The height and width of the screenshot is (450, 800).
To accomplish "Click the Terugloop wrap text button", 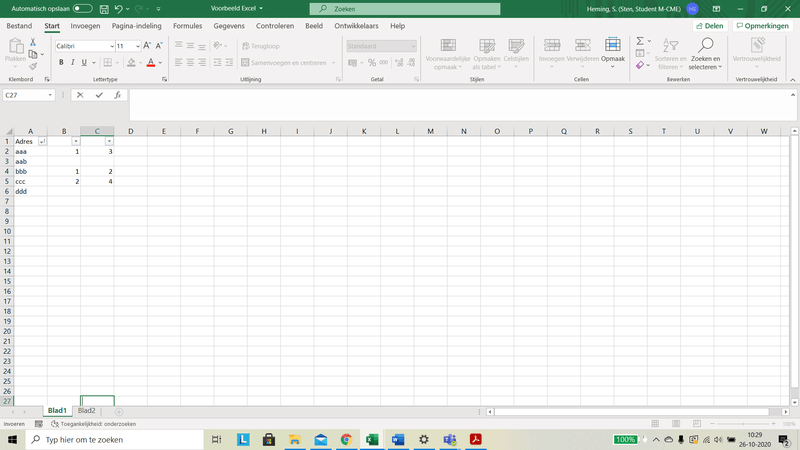I will [261, 46].
